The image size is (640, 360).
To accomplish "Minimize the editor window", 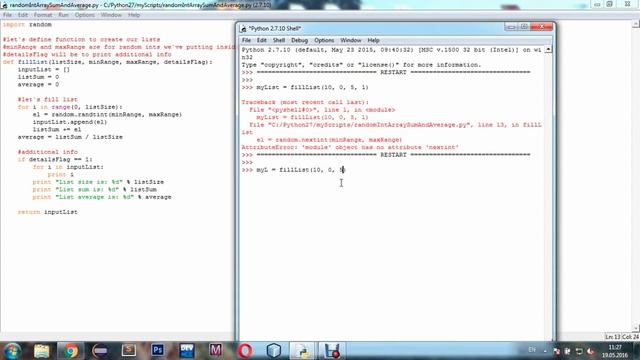I will (x=597, y=4).
